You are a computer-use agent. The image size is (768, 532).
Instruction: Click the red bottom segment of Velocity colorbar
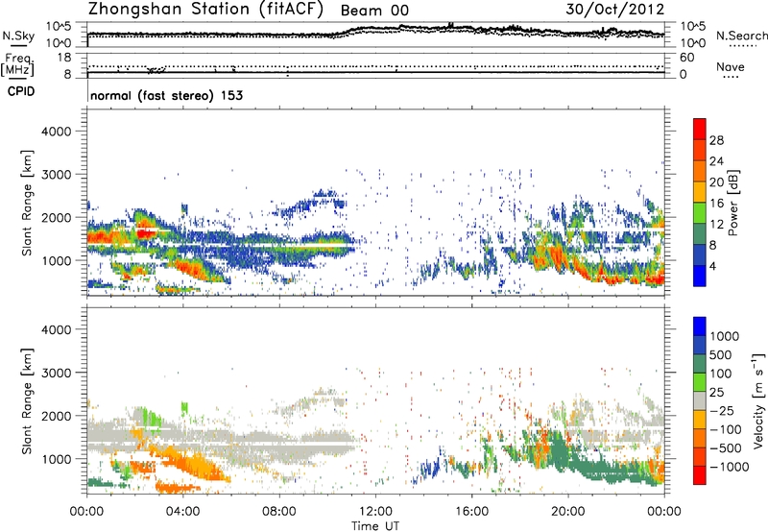700,475
